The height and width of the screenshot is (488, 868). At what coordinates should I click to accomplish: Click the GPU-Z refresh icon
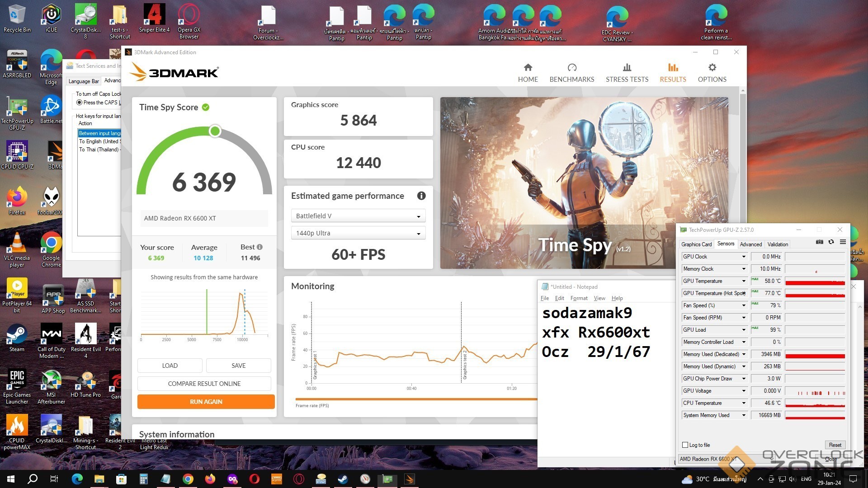tap(831, 242)
